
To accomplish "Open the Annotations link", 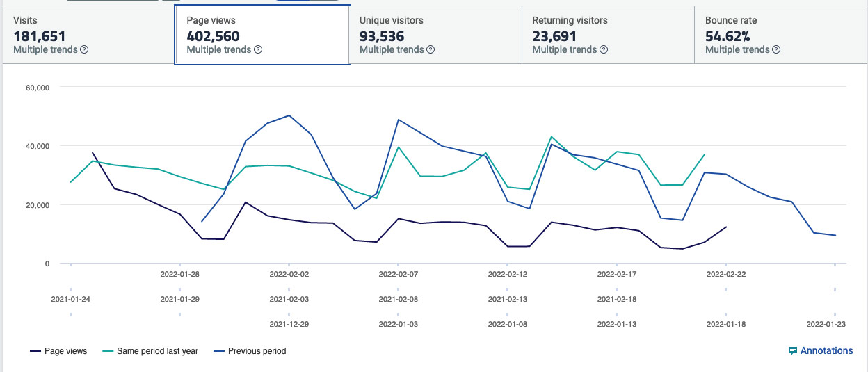I will pyautogui.click(x=821, y=351).
